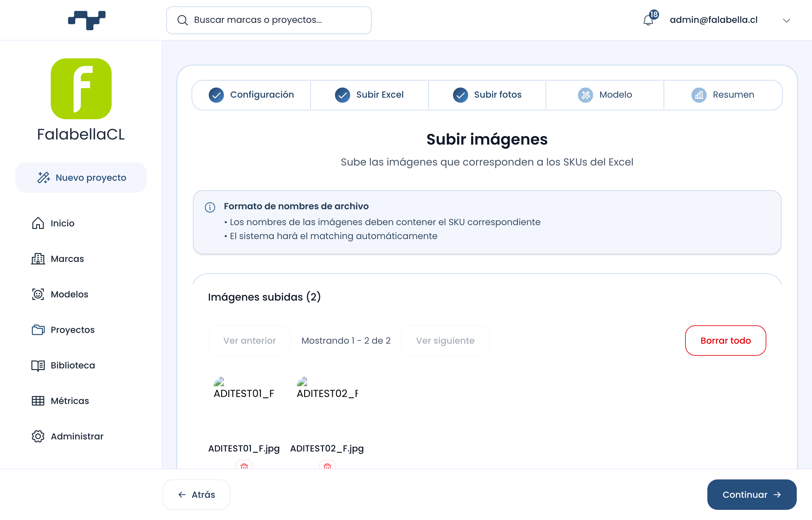
Task: Delete the ADITEST02_F.jpg image via trash icon
Action: tap(327, 465)
